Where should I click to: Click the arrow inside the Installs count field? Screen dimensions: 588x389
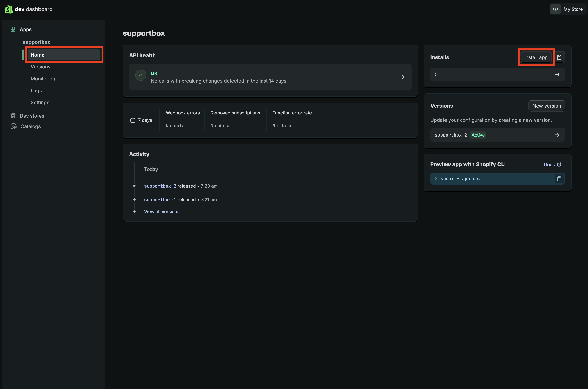click(557, 74)
